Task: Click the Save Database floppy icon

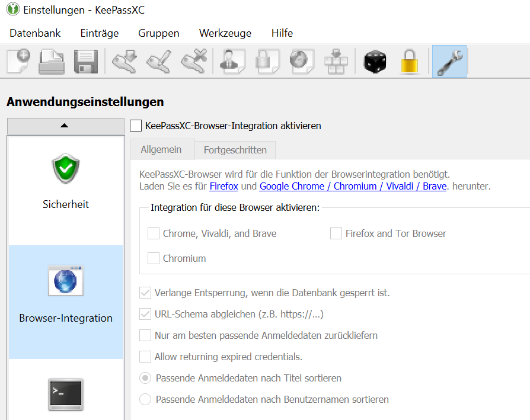Action: (x=86, y=61)
